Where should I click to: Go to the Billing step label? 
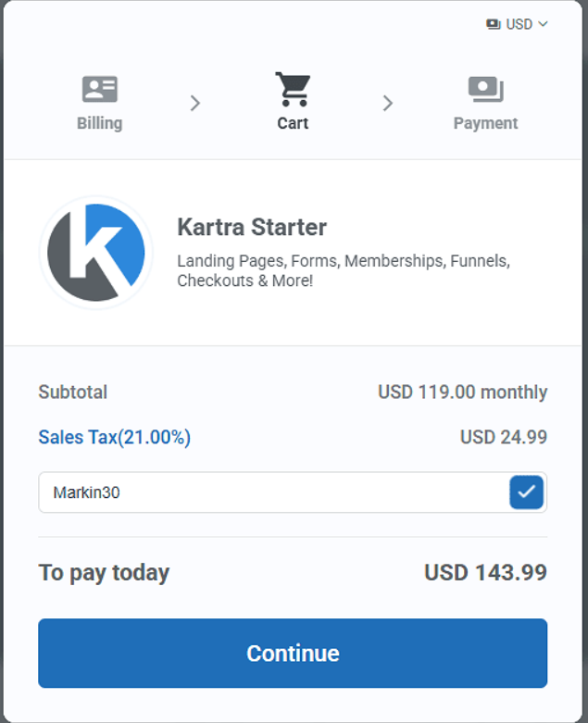[x=99, y=123]
